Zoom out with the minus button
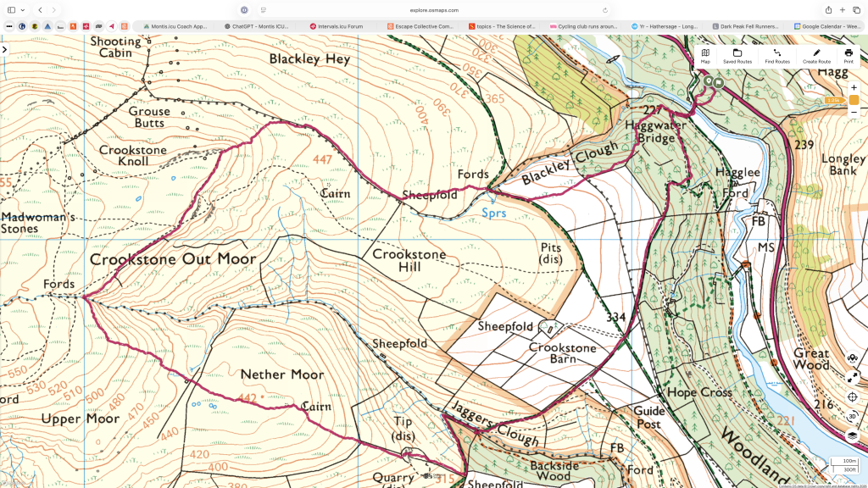 coord(854,111)
